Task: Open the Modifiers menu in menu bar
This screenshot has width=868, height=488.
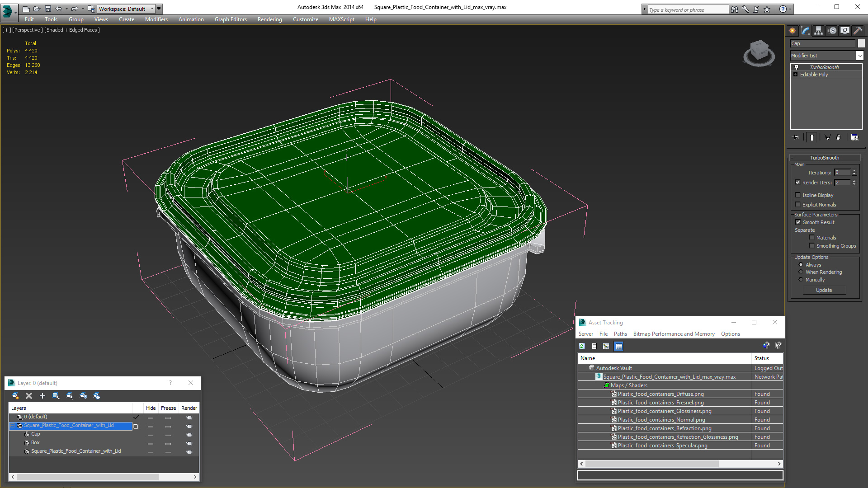Action: click(x=155, y=19)
